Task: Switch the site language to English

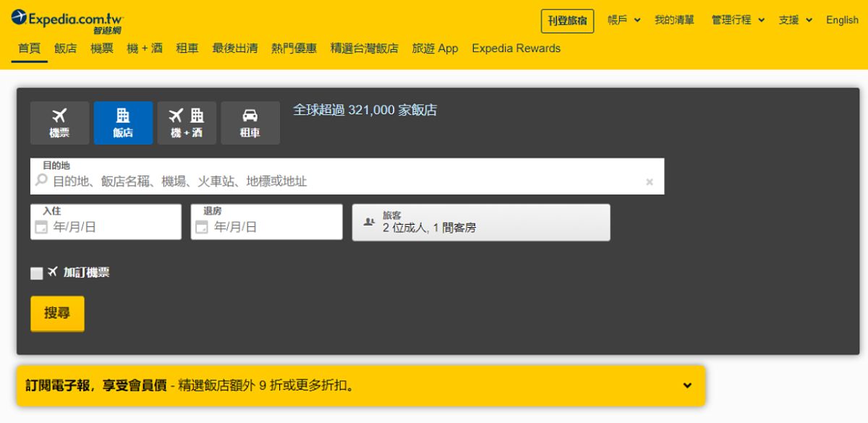Action: (841, 21)
